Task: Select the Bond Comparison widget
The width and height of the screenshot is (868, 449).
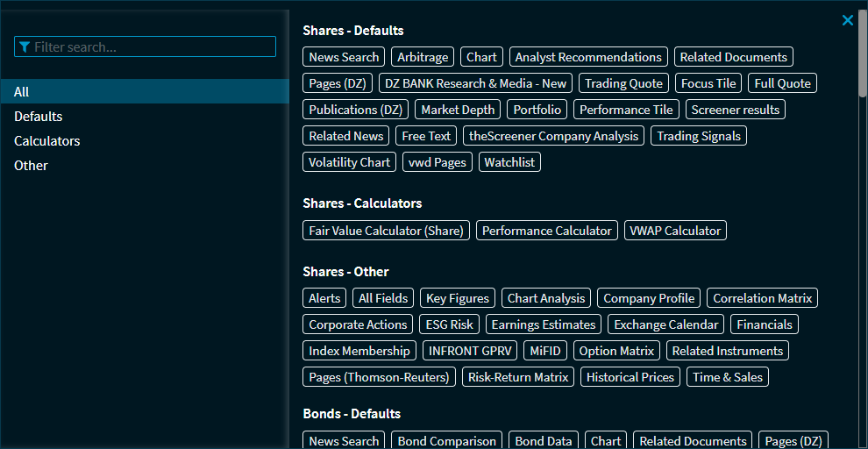Action: pyautogui.click(x=446, y=440)
